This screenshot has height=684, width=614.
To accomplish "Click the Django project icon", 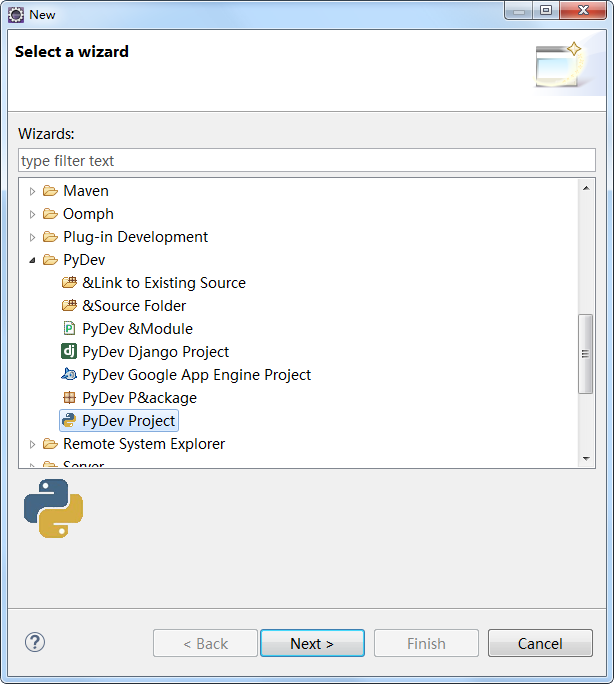I will point(69,352).
